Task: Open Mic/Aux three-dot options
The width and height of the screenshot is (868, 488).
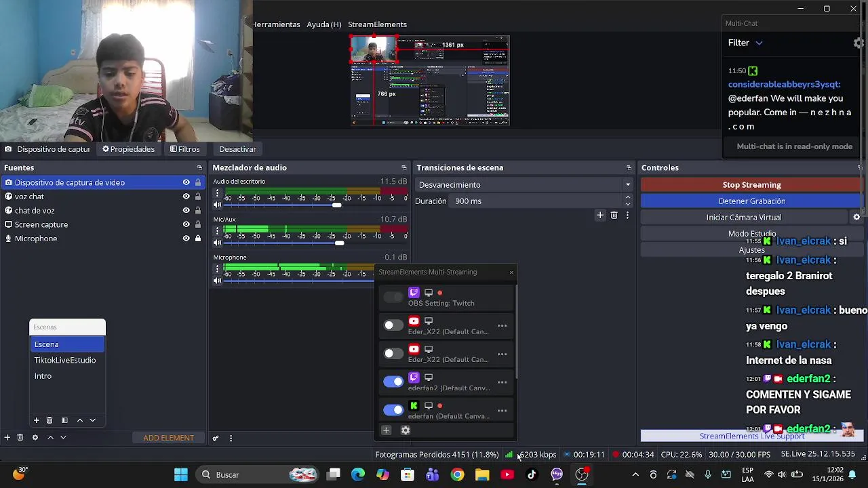Action: pos(217,231)
